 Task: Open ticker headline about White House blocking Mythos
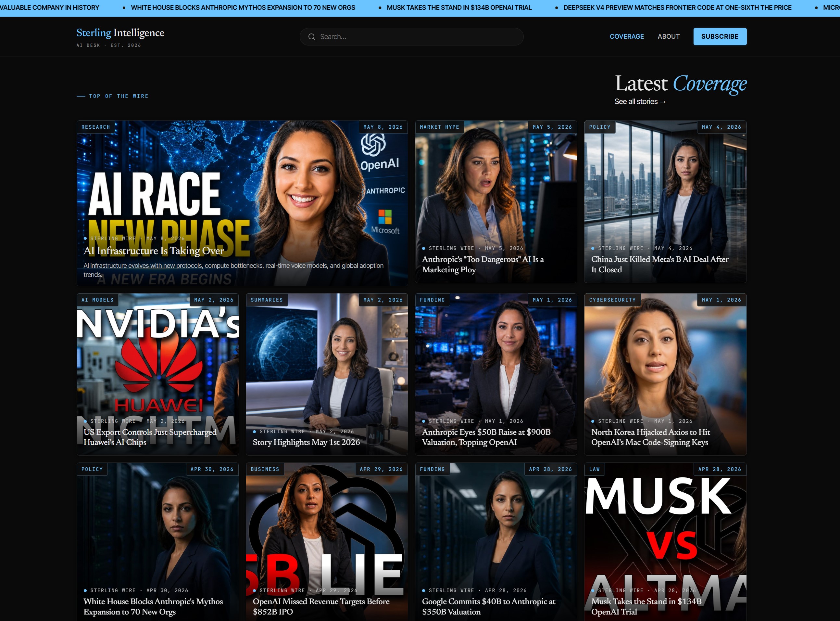pyautogui.click(x=243, y=7)
